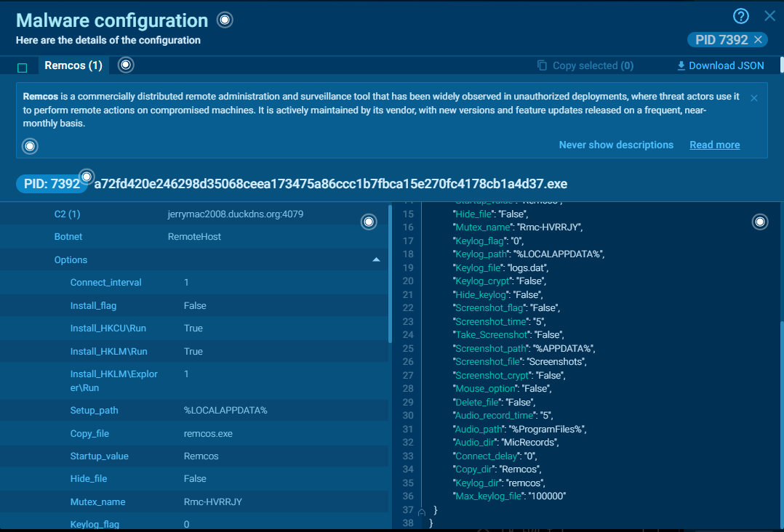Select the Botnet row
Image resolution: width=784 pixels, height=532 pixels.
pos(194,237)
